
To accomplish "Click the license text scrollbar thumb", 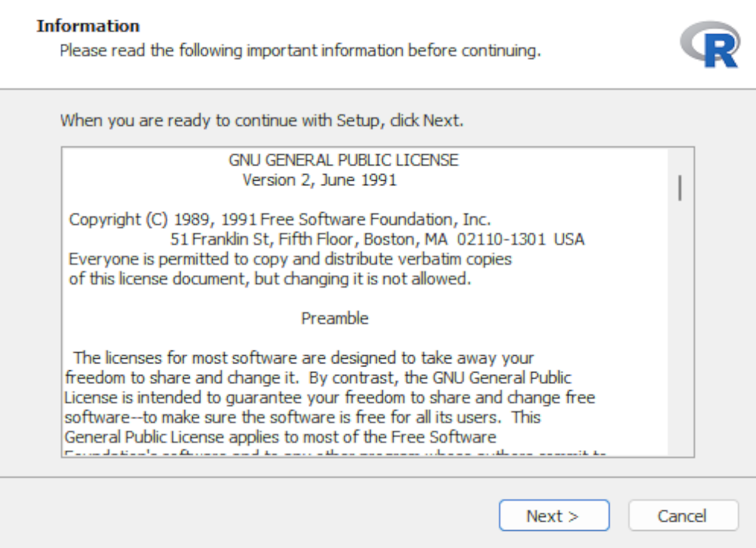I will tap(680, 188).
